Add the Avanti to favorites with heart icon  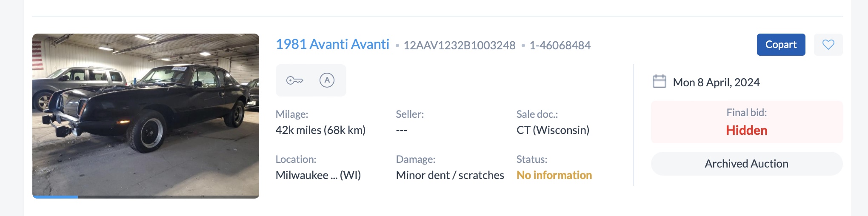click(828, 45)
